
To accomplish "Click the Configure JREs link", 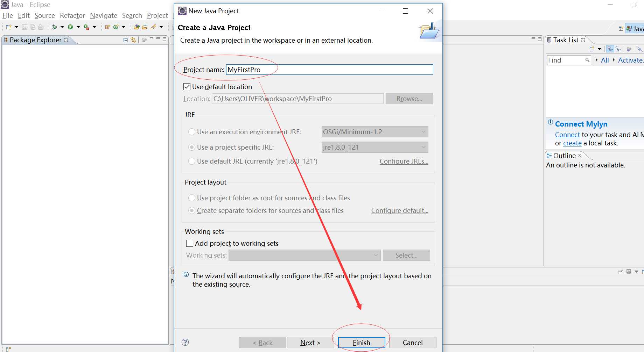I will [404, 161].
